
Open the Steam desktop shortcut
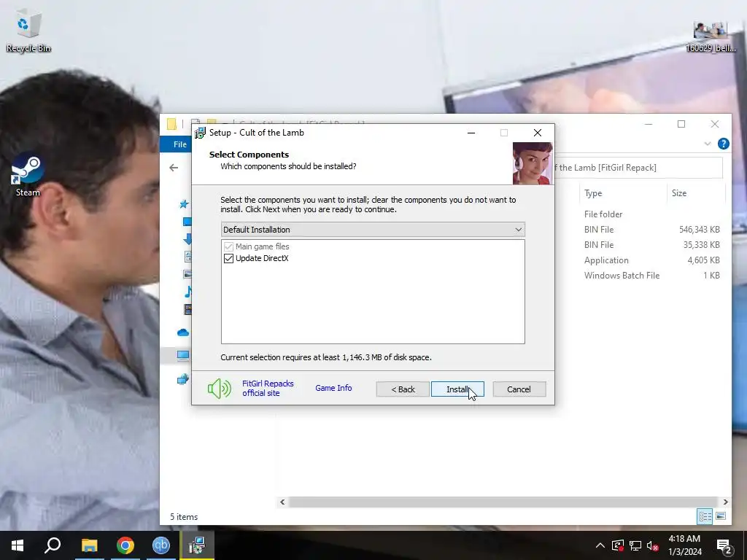click(28, 174)
